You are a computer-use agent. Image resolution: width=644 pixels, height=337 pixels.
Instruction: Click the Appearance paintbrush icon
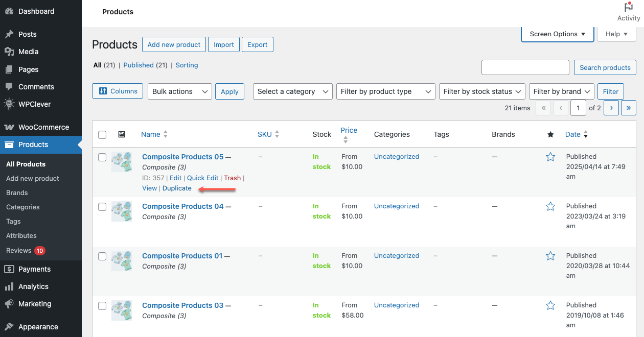(9, 327)
